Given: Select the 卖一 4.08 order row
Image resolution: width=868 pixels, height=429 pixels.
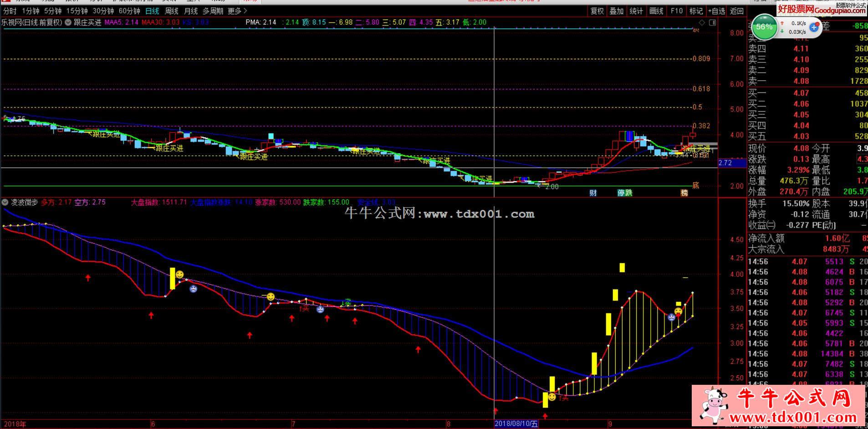Looking at the screenshot, I should point(807,81).
